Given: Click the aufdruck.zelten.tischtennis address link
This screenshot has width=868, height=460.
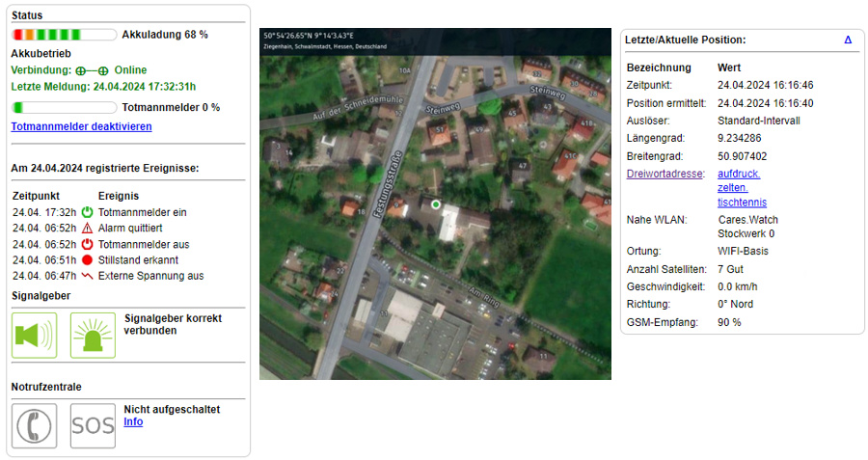Looking at the screenshot, I should point(740,188).
